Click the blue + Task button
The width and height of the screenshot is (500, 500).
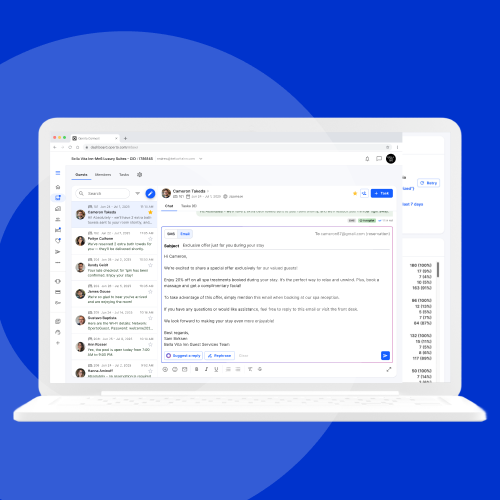point(382,193)
